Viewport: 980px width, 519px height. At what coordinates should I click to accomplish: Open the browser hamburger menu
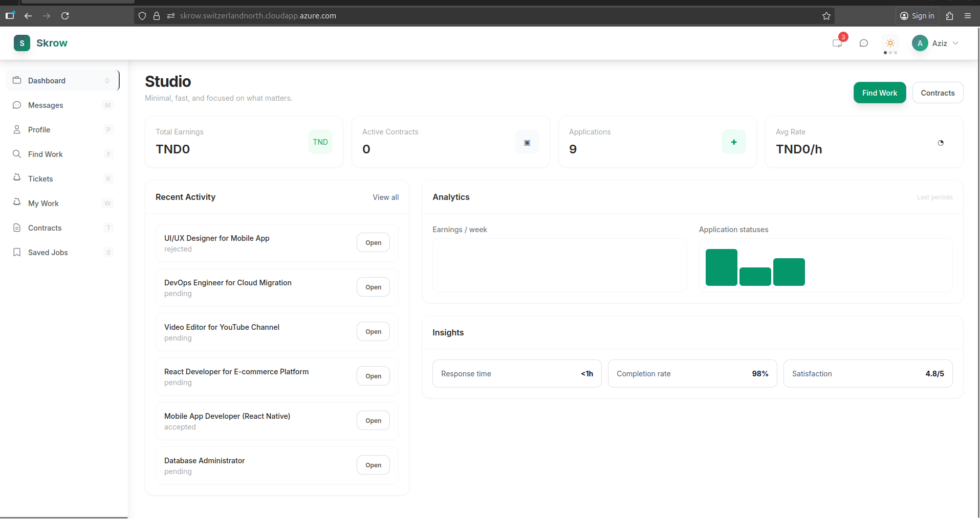coord(968,16)
